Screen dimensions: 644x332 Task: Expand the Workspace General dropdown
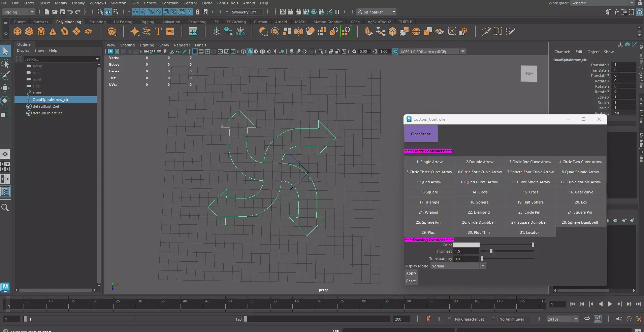[x=602, y=3]
